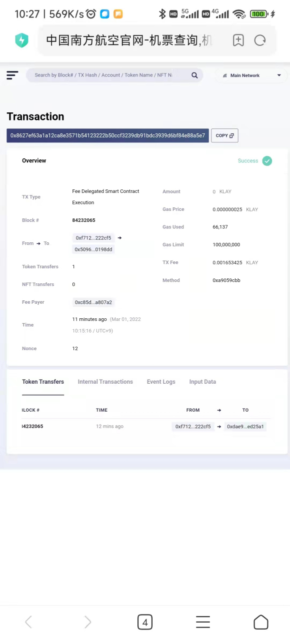Go back with the browser back arrow

(28, 622)
